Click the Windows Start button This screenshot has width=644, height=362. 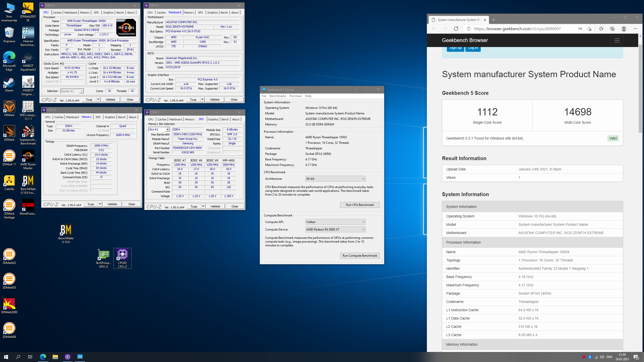6,357
